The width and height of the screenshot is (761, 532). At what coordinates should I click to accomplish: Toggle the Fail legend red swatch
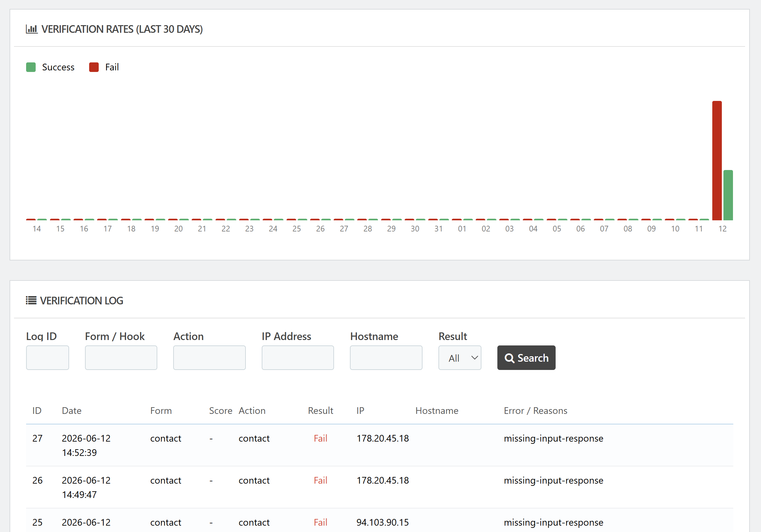click(x=94, y=67)
